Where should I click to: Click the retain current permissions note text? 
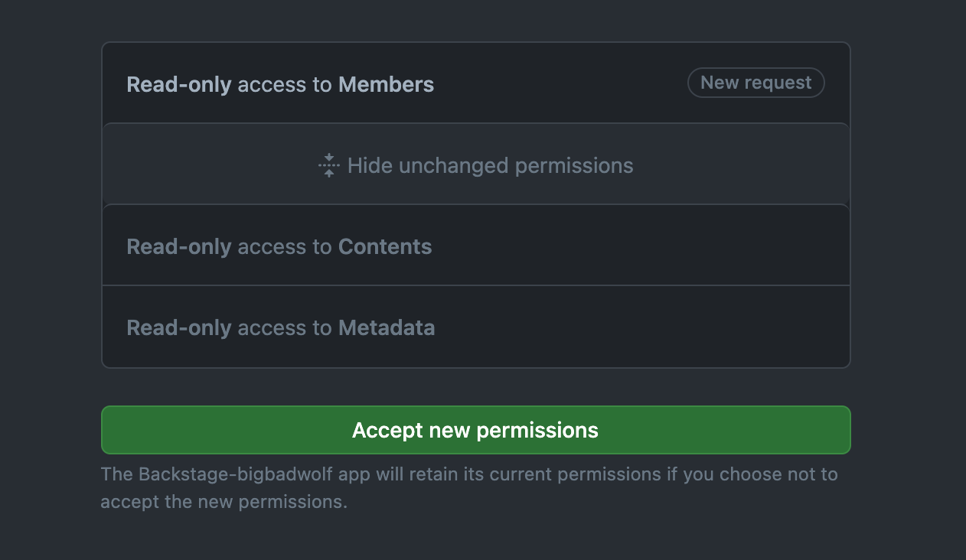469,488
